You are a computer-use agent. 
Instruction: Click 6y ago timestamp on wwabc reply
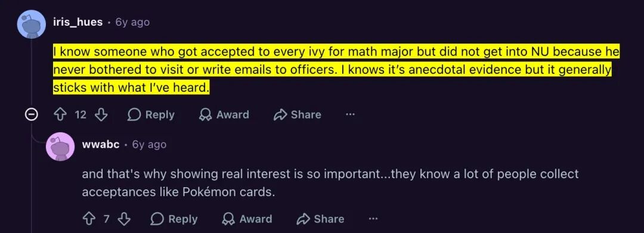[150, 144]
